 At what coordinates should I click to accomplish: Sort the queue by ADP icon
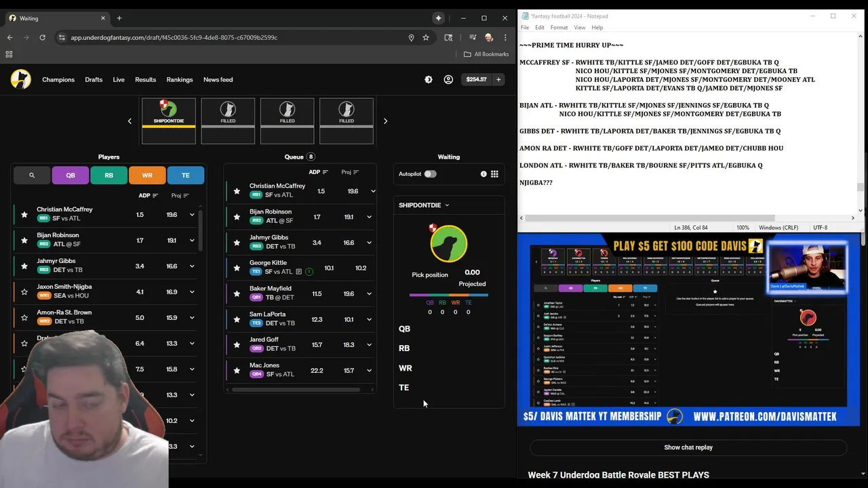pyautogui.click(x=325, y=172)
